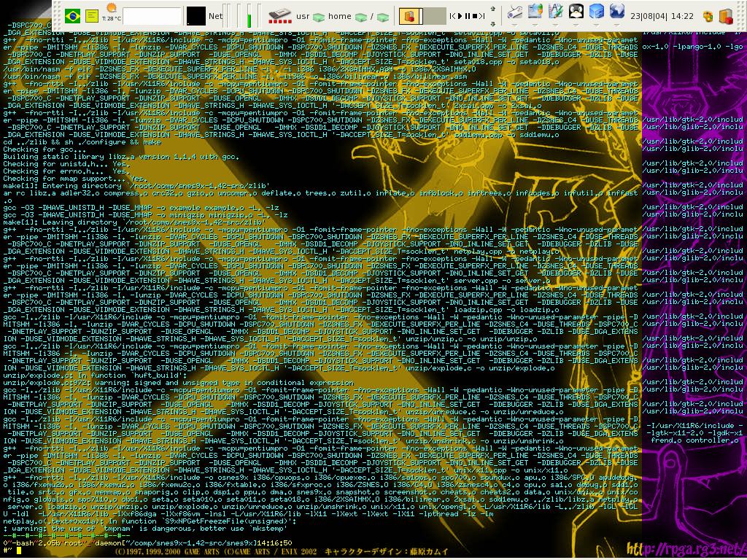Click the white text entry field in panel
The image size is (747, 560).
click(x=152, y=16)
